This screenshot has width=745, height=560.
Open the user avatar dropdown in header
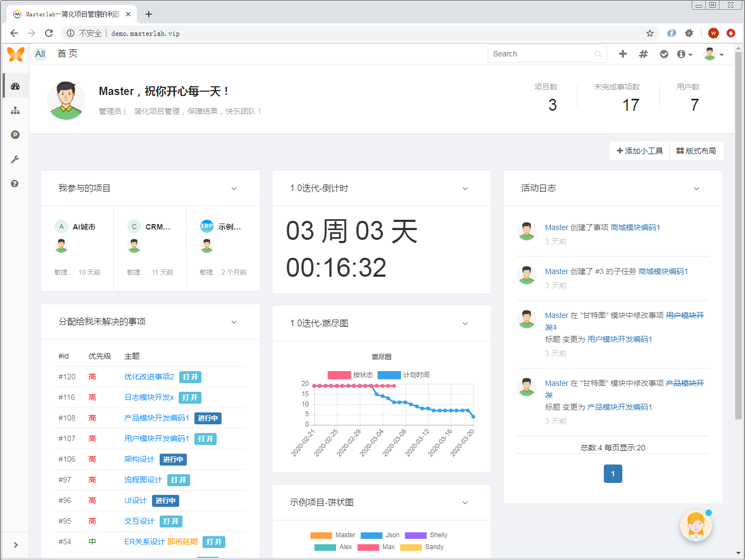tap(714, 54)
